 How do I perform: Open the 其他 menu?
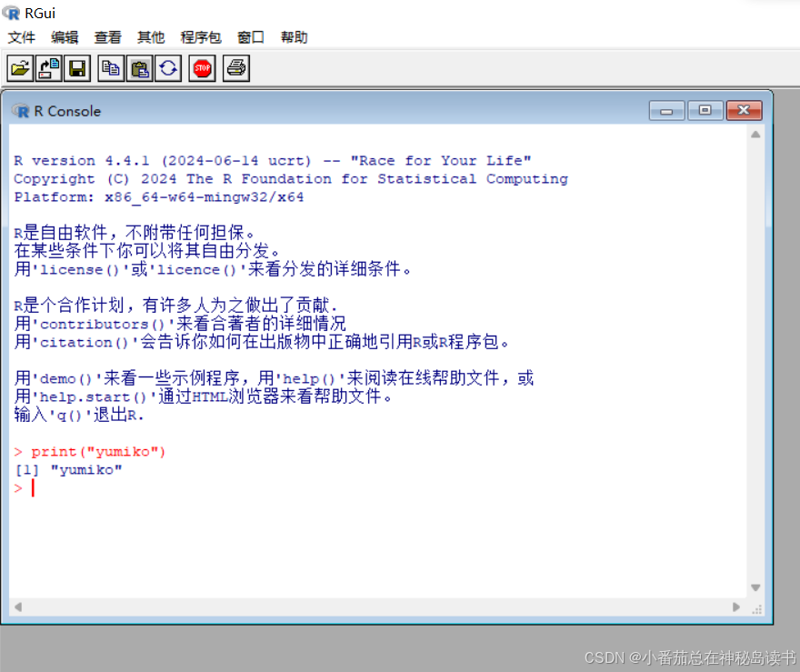click(x=151, y=37)
